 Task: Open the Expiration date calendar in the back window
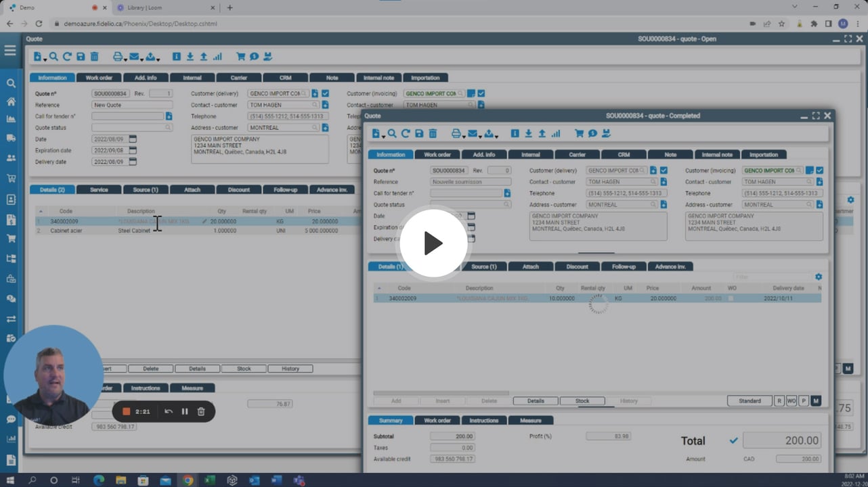click(133, 150)
